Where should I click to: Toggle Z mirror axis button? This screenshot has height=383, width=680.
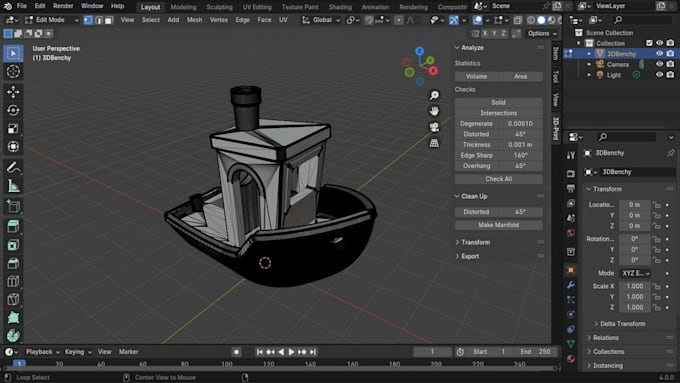coord(503,33)
